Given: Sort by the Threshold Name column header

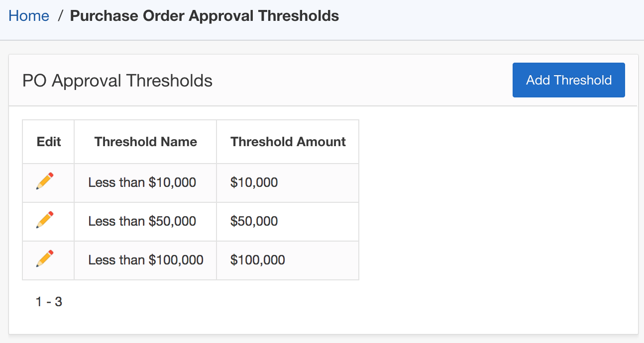Looking at the screenshot, I should (x=145, y=142).
